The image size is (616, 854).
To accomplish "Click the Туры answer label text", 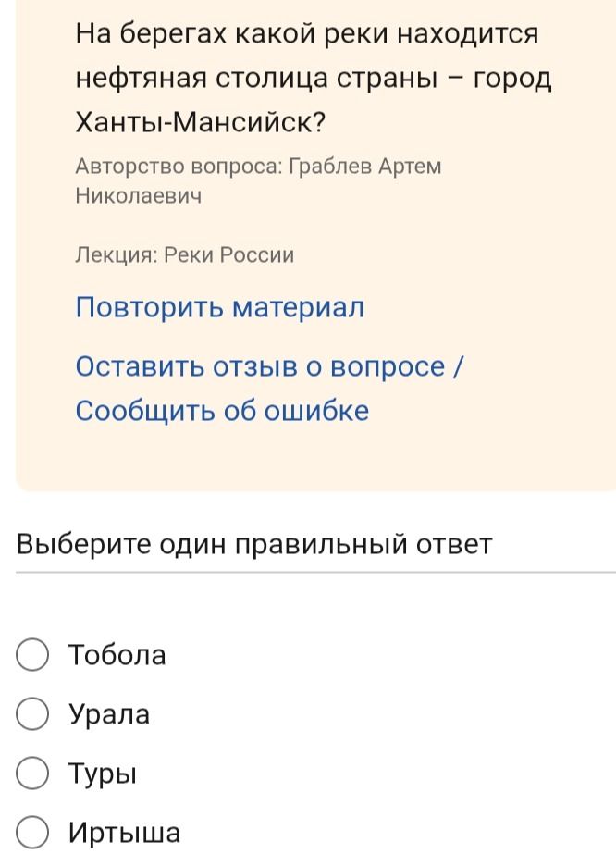I will [x=103, y=774].
